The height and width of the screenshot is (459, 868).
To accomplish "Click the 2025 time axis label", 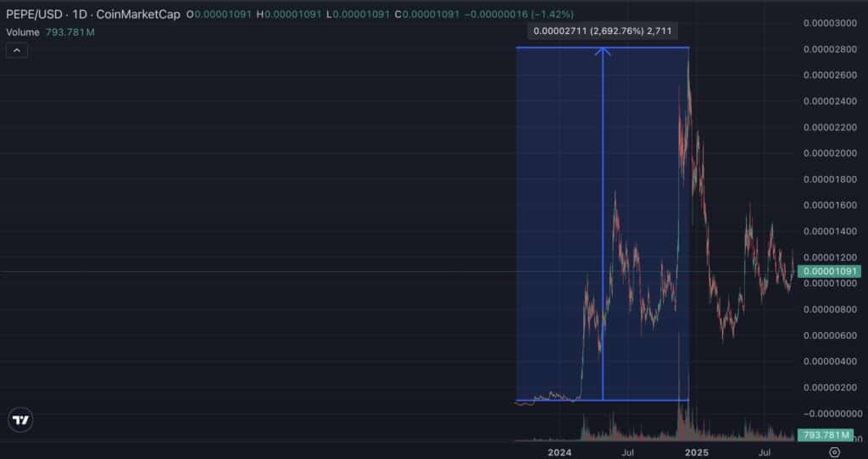I will point(697,452).
